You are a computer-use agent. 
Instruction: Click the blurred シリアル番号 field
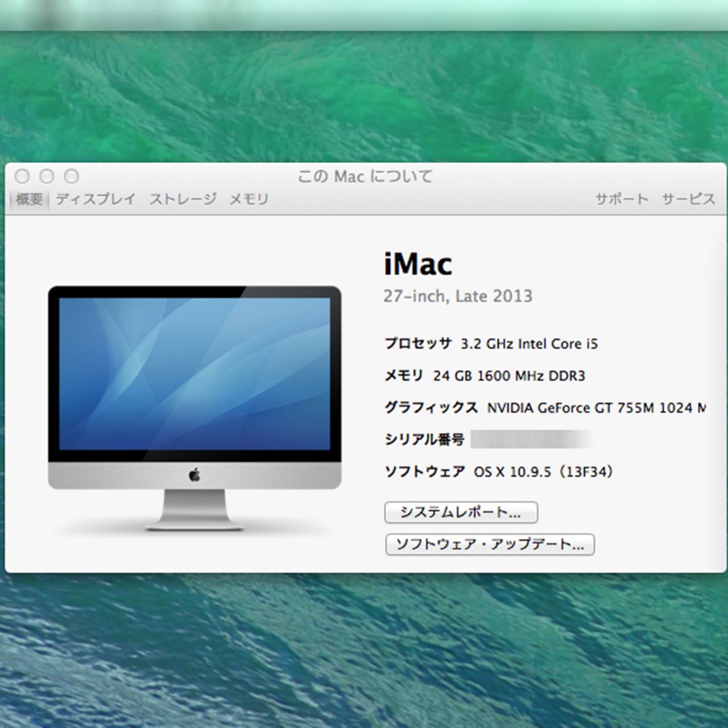coord(532,440)
